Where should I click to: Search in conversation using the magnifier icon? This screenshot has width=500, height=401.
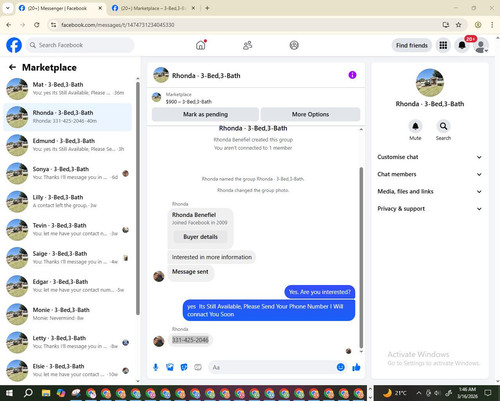coord(443,126)
